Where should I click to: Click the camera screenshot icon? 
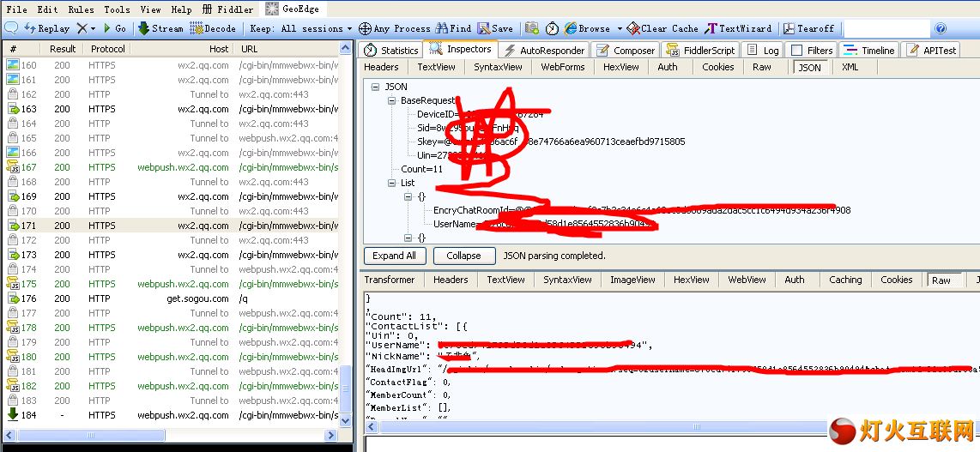point(532,28)
